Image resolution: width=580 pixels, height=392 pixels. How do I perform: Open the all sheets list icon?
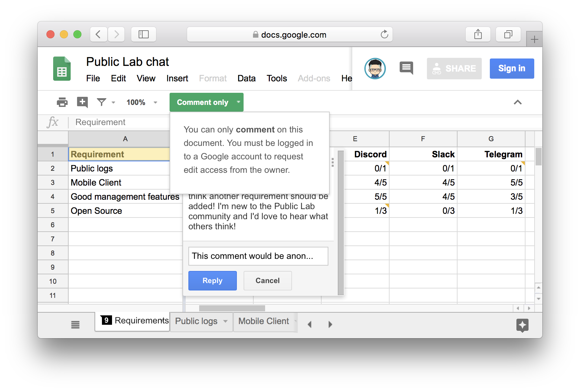(75, 324)
